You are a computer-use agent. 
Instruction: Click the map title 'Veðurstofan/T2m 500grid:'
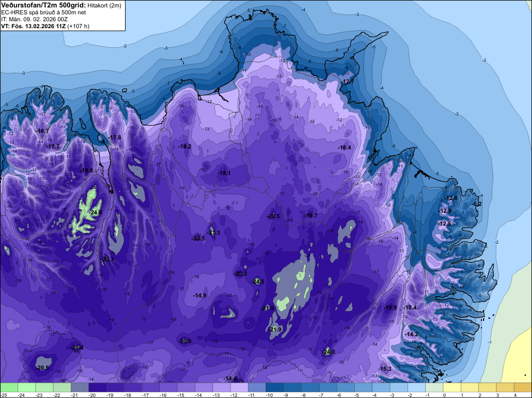coord(43,5)
